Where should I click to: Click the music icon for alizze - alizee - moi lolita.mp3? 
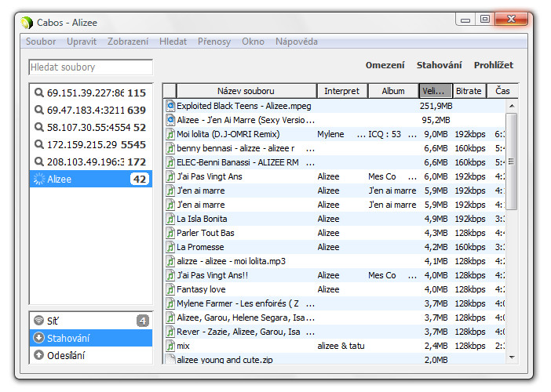[x=170, y=261]
